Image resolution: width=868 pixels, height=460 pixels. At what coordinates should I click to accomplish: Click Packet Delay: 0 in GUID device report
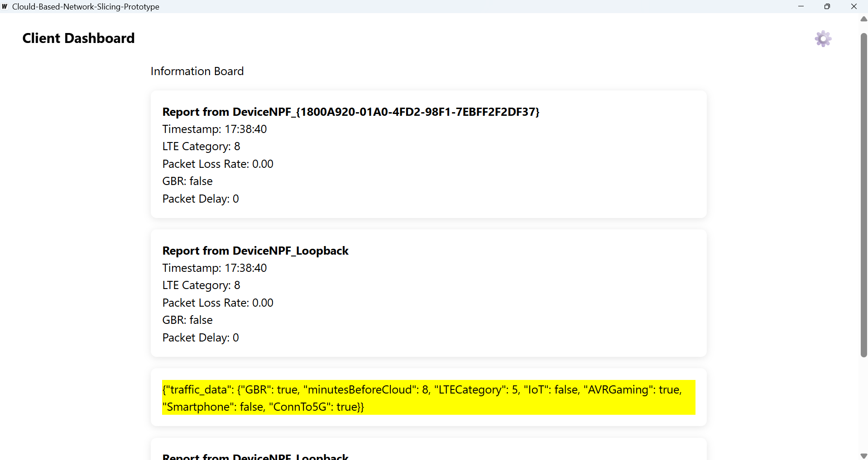(x=201, y=199)
